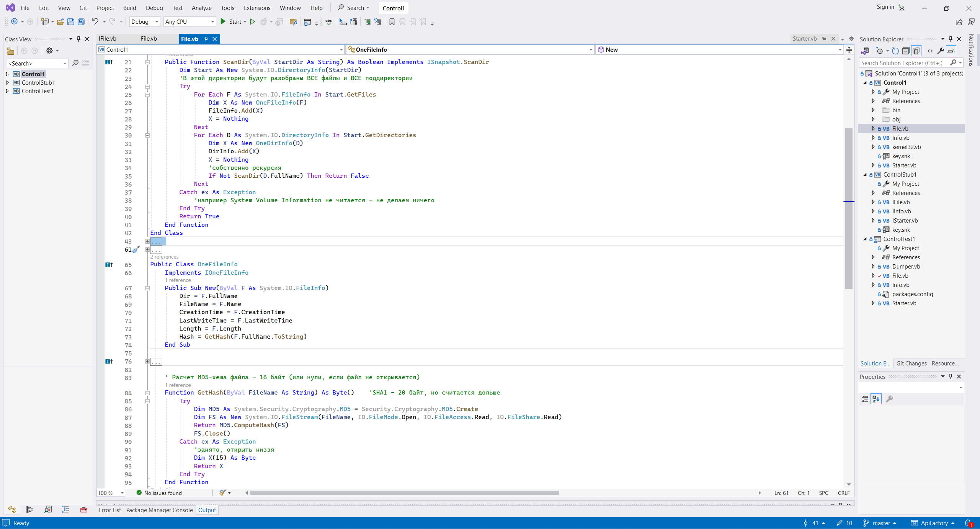The image size is (980, 529).
Task: Open Error List panel tab
Action: point(109,510)
